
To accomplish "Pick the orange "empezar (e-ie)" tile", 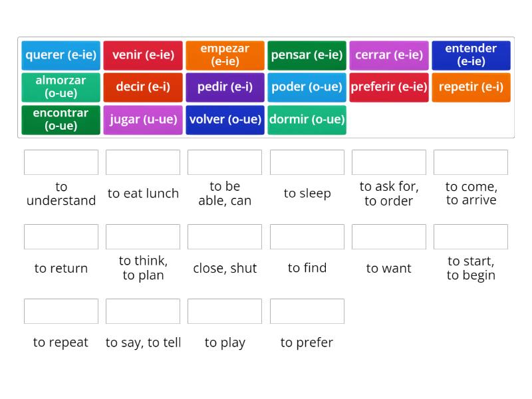I will tap(225, 55).
